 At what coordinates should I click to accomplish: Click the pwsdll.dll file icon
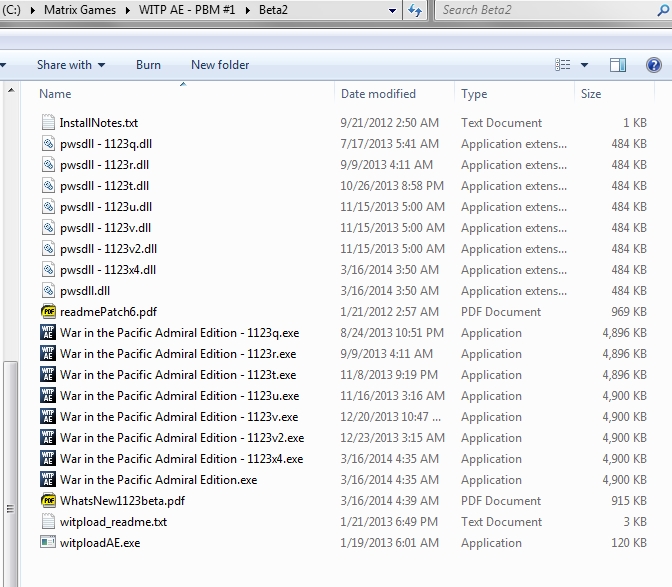point(48,291)
